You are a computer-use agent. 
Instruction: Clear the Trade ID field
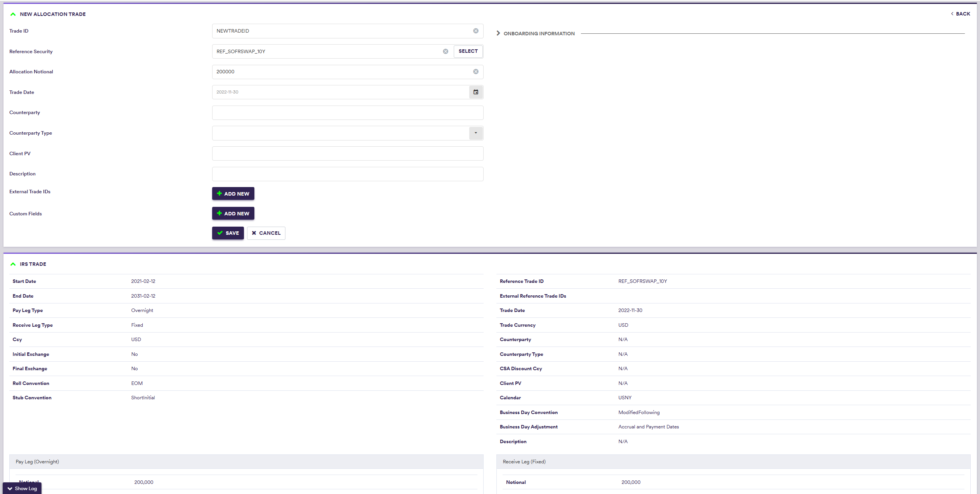(x=475, y=31)
